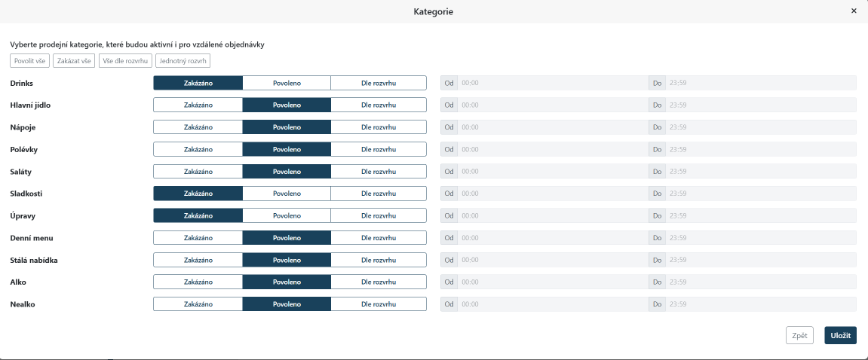The image size is (868, 360).
Task: Apply Vše dle rozvrhu to all categories
Action: pos(125,61)
